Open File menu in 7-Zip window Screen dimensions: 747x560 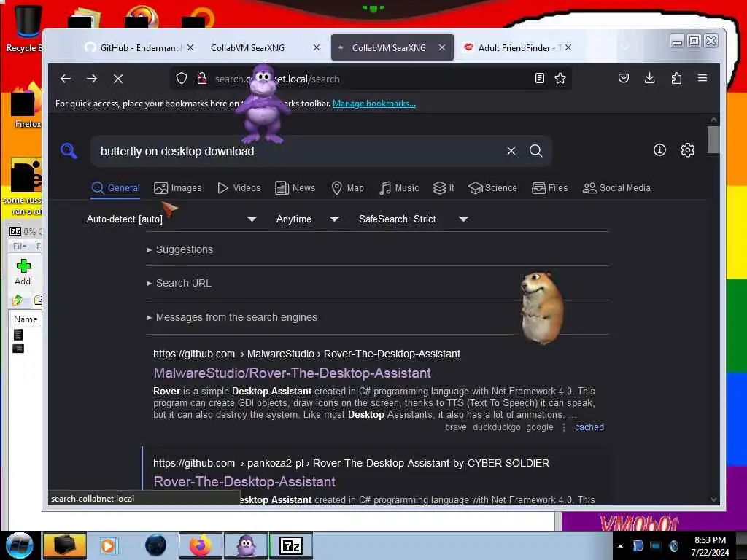tap(20, 246)
